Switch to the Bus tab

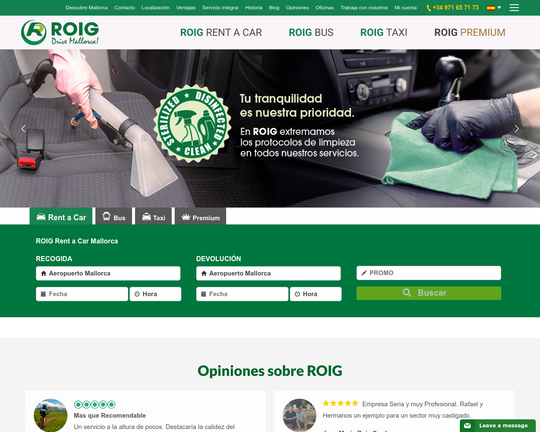pos(114,216)
